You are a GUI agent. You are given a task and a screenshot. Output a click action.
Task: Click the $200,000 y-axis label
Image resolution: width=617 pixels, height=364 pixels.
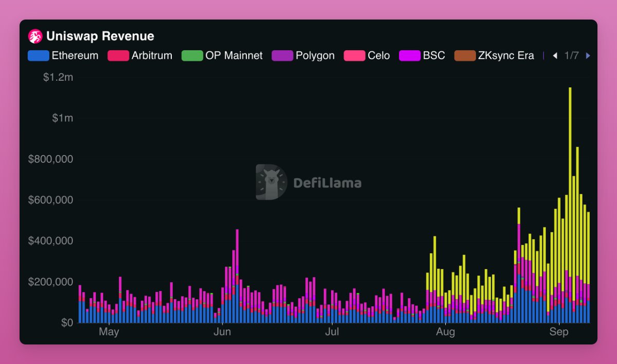click(51, 282)
